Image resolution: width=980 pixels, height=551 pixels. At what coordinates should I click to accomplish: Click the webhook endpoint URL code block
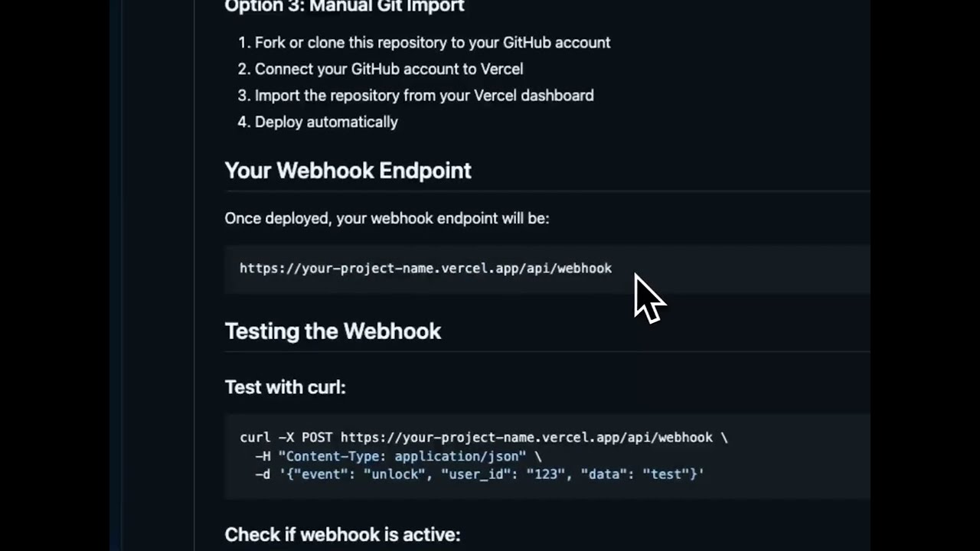(x=426, y=269)
